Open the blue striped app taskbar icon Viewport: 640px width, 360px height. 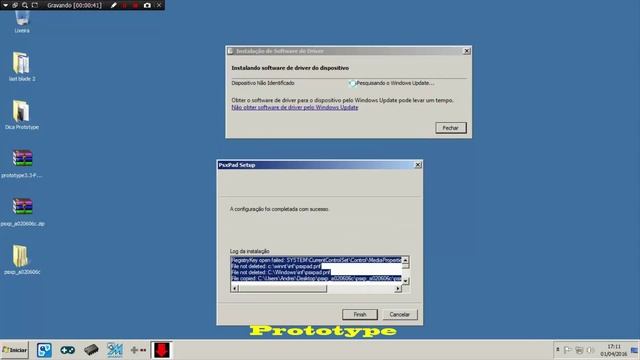[115, 350]
